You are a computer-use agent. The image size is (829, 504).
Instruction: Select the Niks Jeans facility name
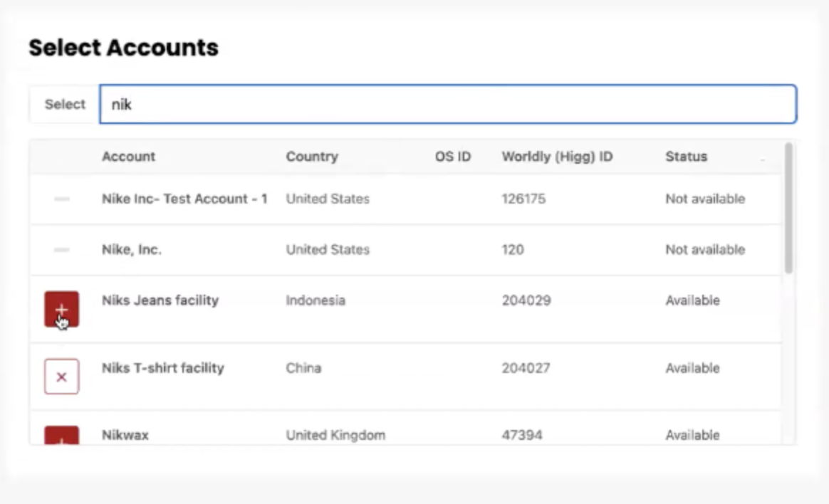[x=160, y=300]
